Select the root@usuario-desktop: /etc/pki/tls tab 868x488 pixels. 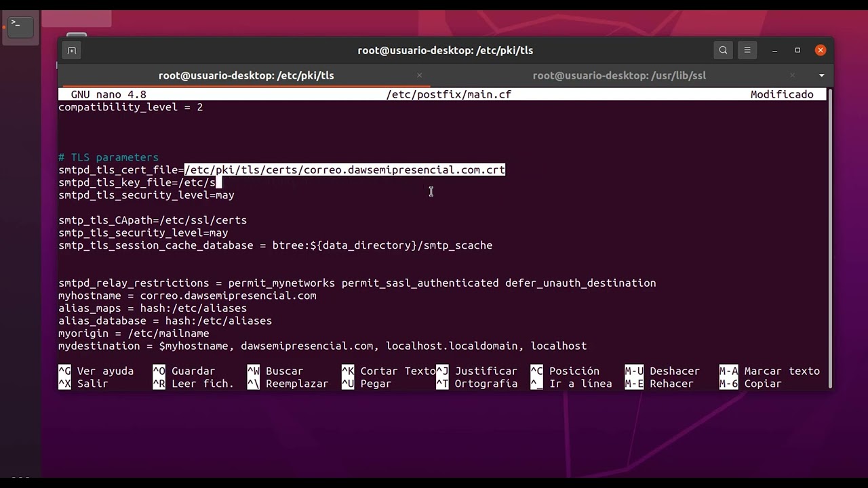click(246, 75)
